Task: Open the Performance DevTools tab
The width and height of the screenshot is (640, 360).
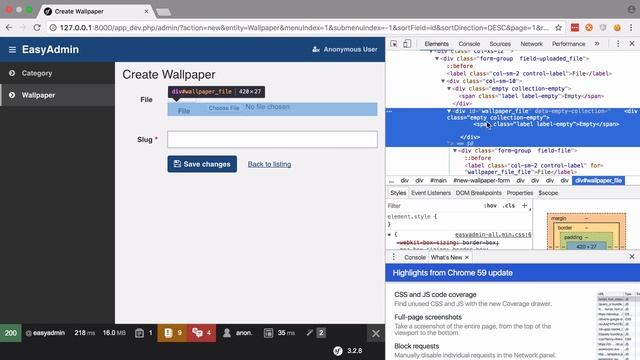Action: (x=569, y=44)
